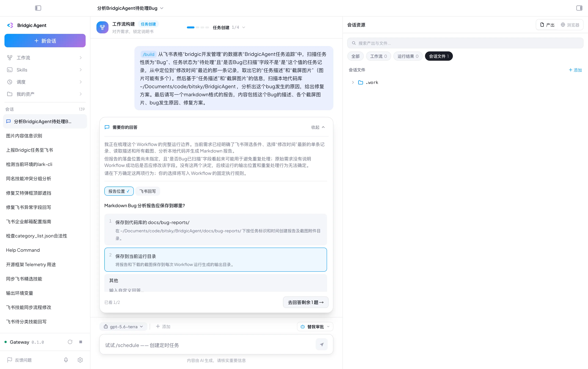
Task: Select option 2 保存到当前运行目录
Action: click(215, 260)
